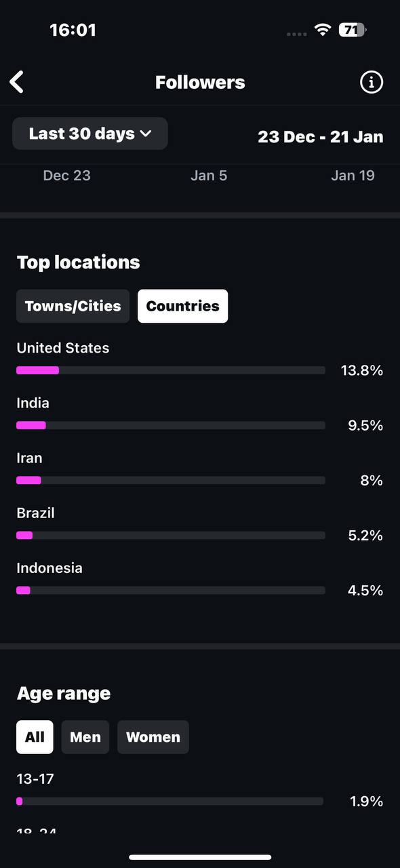Switch to the Towns/Cities tab
Viewport: 400px width, 868px height.
coord(73,306)
